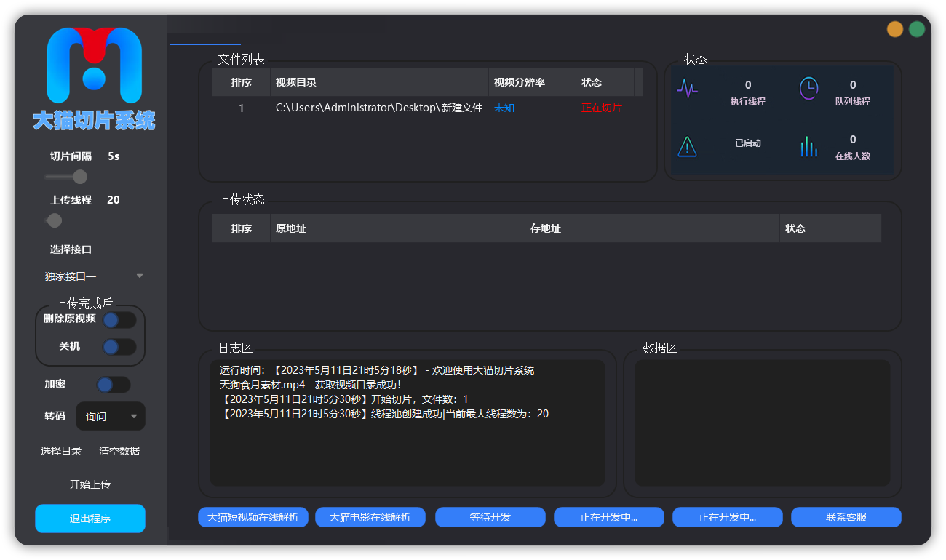This screenshot has width=946, height=560.
Task: Click the 视频目录 column header
Action: (379, 82)
